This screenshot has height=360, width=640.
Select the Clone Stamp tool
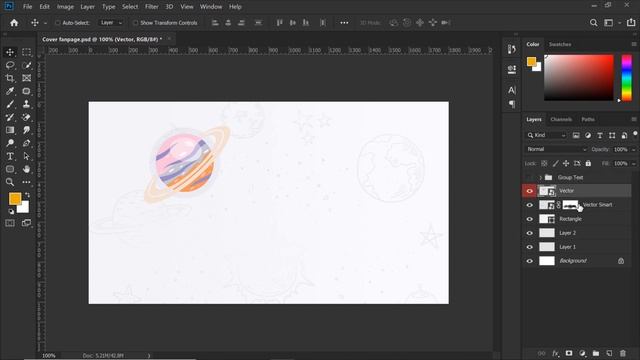pyautogui.click(x=27, y=104)
